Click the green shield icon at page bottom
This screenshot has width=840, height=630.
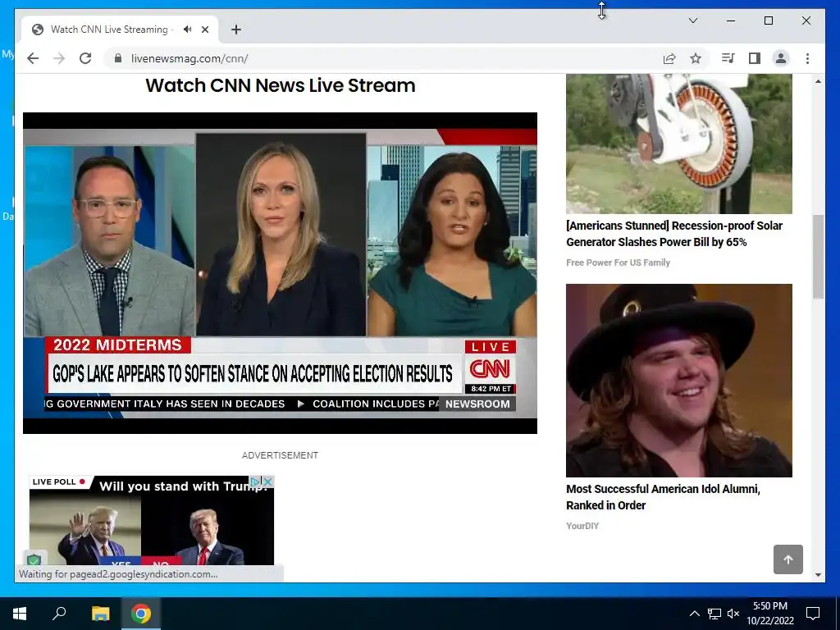click(x=34, y=560)
